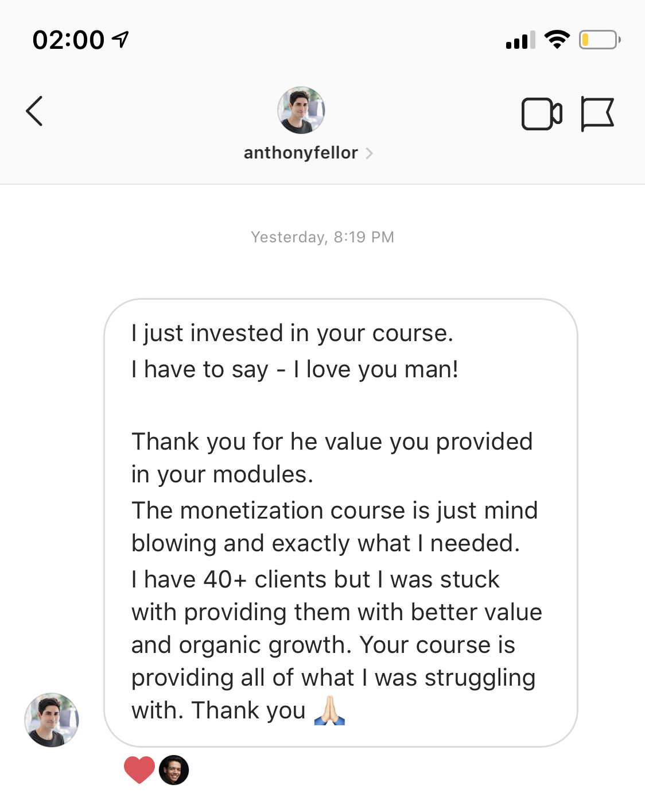645x812 pixels.
Task: Expand chat details via chevron beside anthonyfellor
Action: [x=370, y=153]
